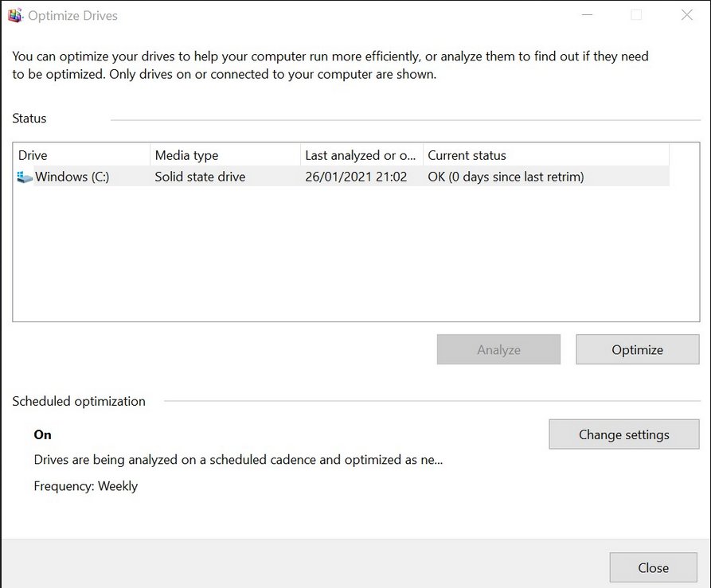Click the greyed-out Analyze button

pyautogui.click(x=498, y=350)
